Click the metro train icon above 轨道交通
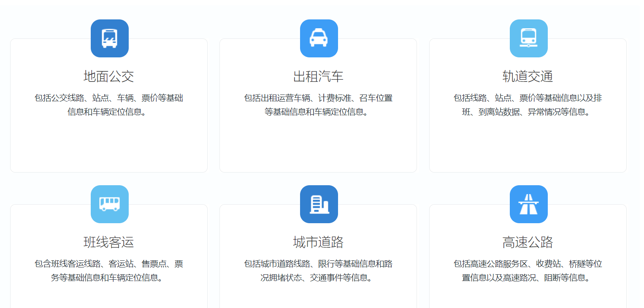644x308 pixels. click(528, 38)
